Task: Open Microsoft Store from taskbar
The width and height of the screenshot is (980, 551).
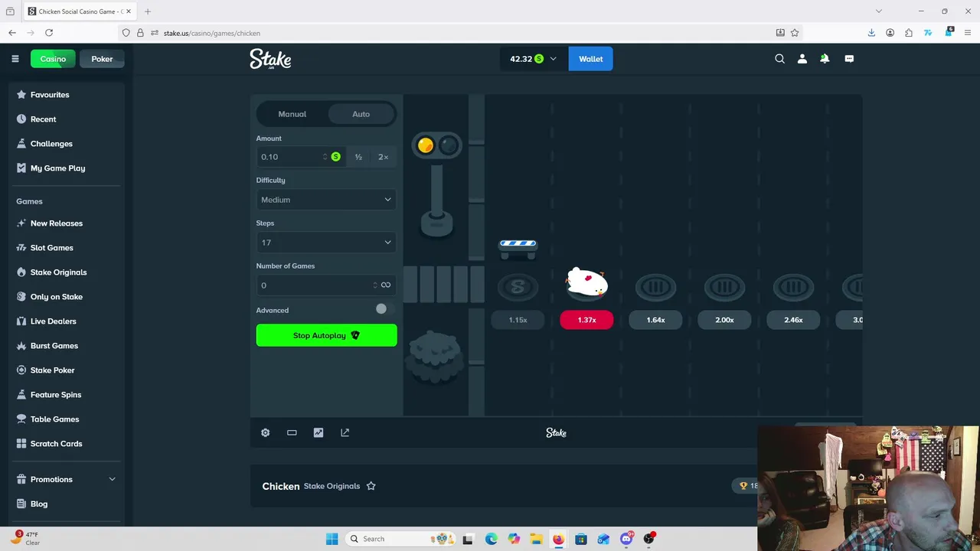Action: click(581, 539)
